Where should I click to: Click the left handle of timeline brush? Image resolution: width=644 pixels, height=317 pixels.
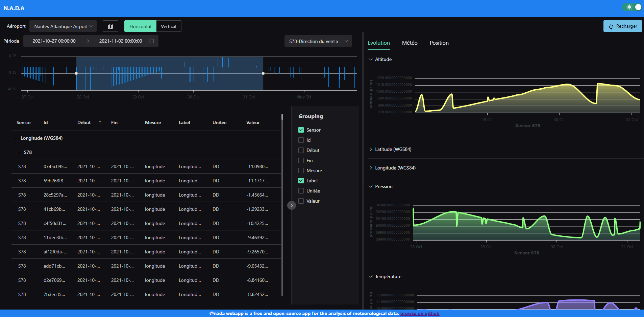tap(76, 73)
